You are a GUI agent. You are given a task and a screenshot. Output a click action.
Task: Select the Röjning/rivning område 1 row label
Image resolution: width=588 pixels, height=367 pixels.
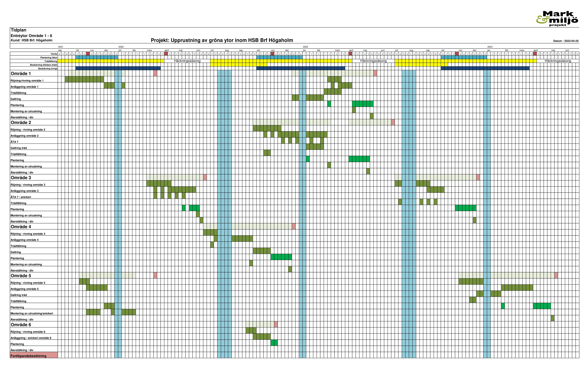pyautogui.click(x=27, y=81)
